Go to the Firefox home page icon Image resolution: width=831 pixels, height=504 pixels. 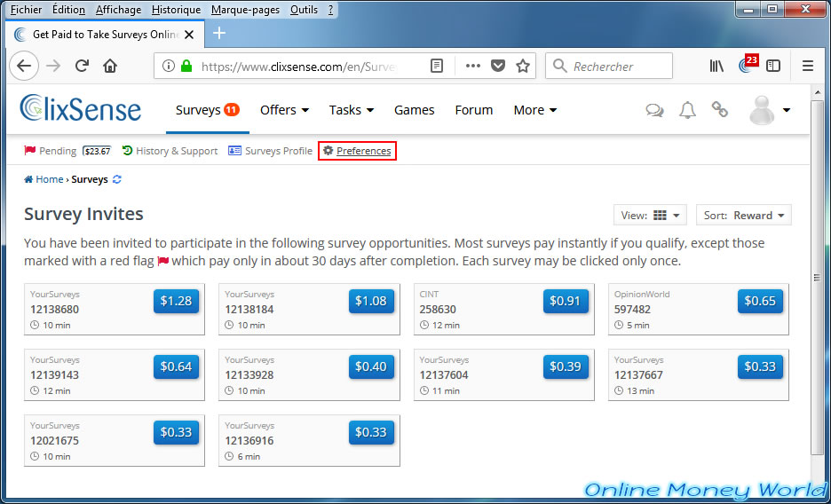110,66
